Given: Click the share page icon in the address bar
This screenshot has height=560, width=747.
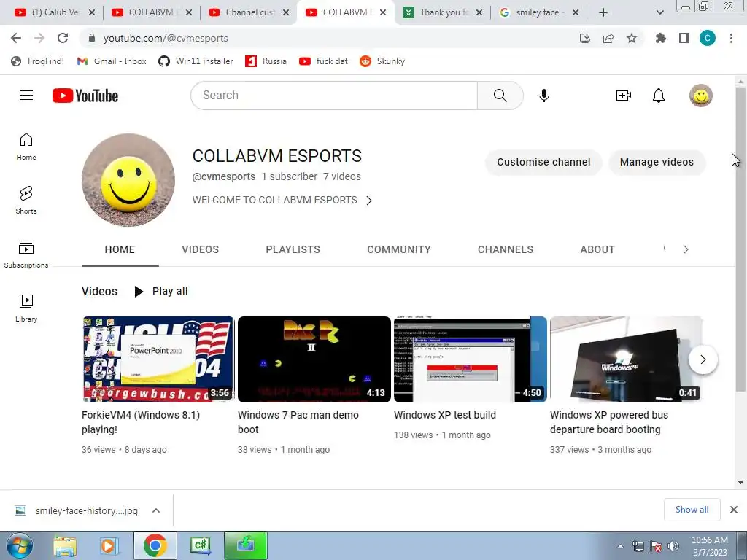Looking at the screenshot, I should [608, 38].
